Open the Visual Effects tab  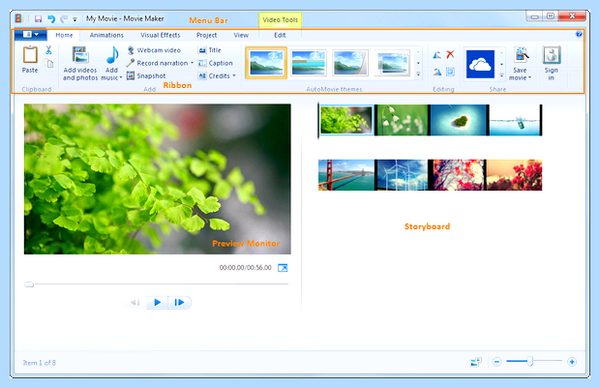click(x=160, y=35)
